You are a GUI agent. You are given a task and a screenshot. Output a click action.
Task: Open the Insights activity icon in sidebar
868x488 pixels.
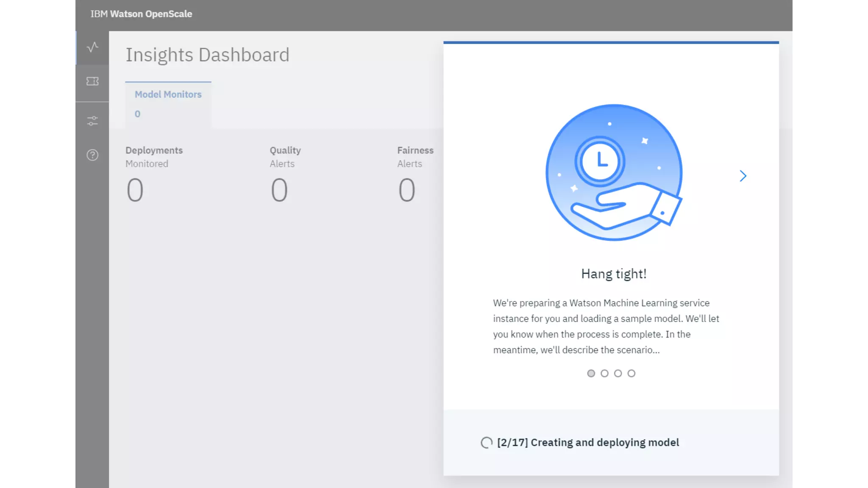[x=92, y=47]
